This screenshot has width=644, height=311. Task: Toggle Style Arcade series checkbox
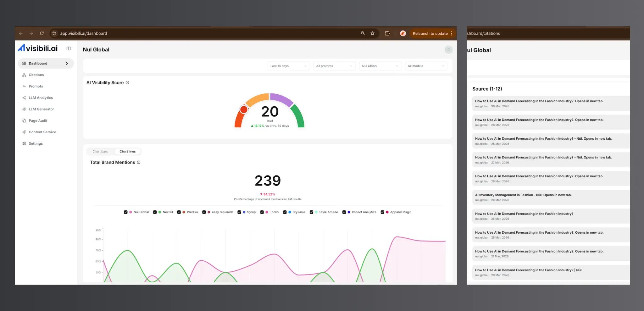(x=311, y=212)
